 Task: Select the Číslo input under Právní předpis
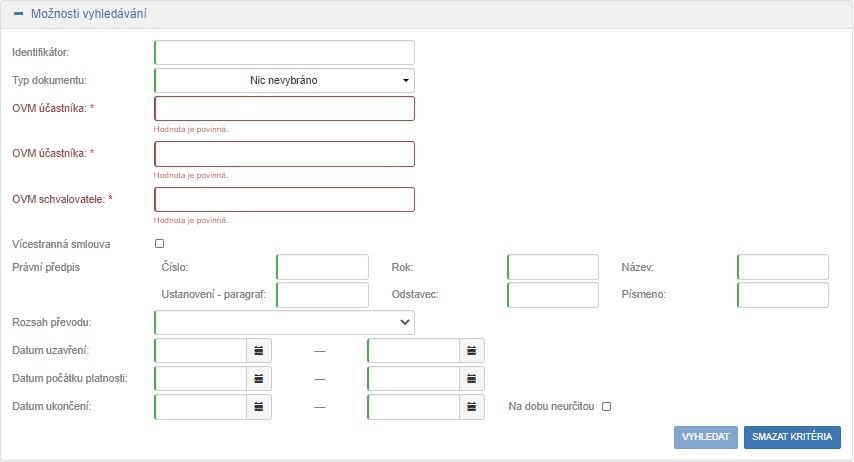click(323, 267)
